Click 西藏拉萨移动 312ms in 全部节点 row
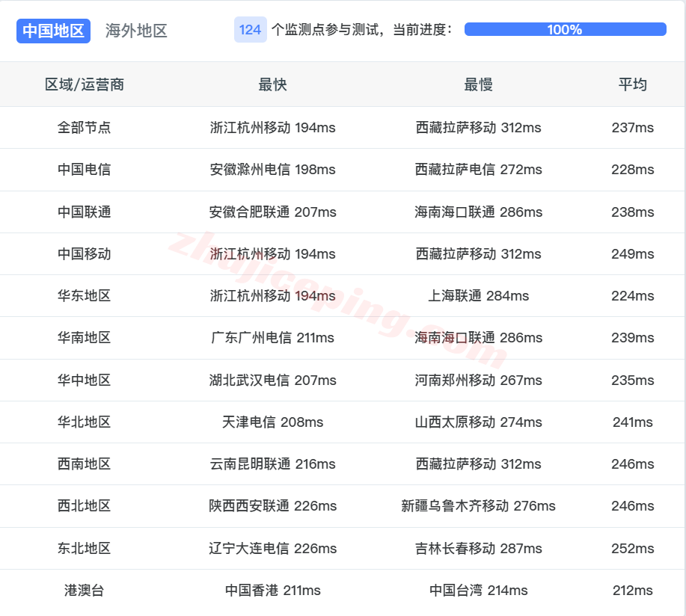 coord(478,128)
